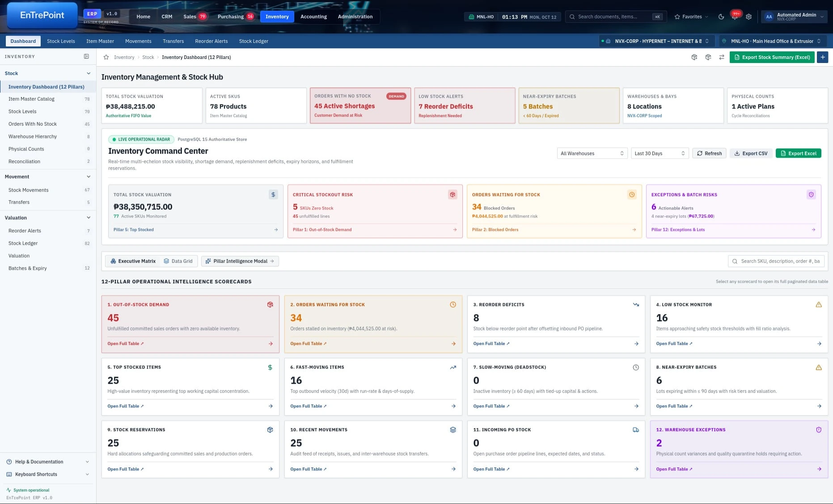
Task: Open the Automated Admin user menu
Action: pos(795,17)
